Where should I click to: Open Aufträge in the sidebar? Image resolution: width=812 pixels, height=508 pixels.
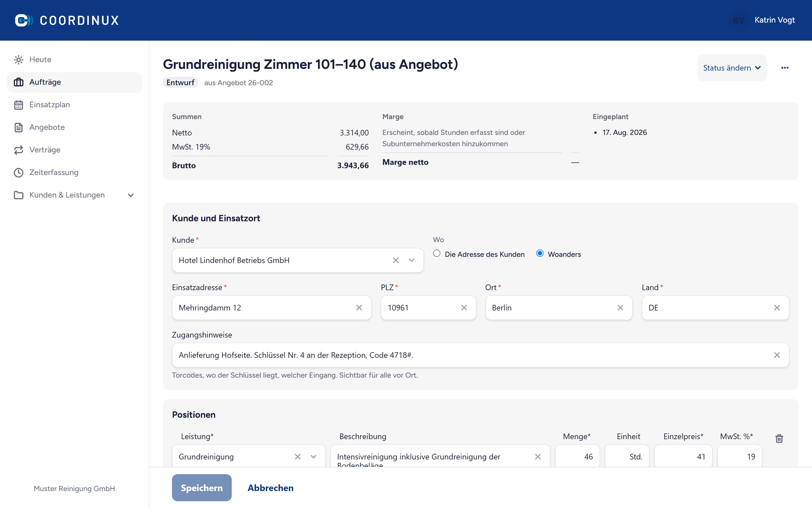coord(74,82)
